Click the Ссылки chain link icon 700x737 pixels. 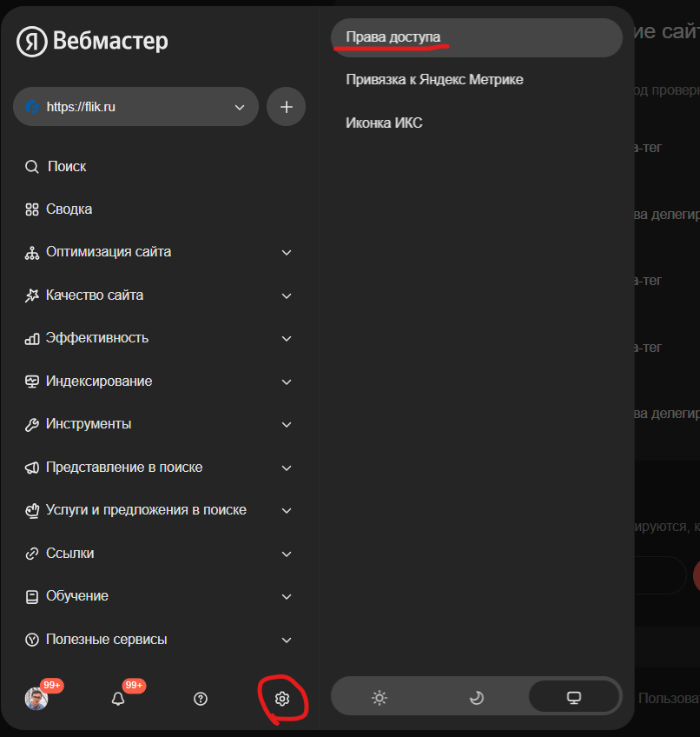(x=32, y=554)
